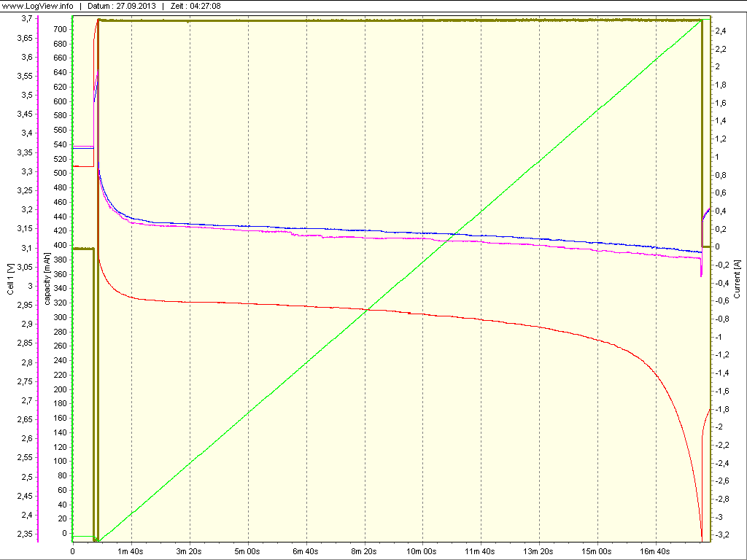Click the '180' capacity axis value
Screen dimensions: 747x560
(60, 404)
